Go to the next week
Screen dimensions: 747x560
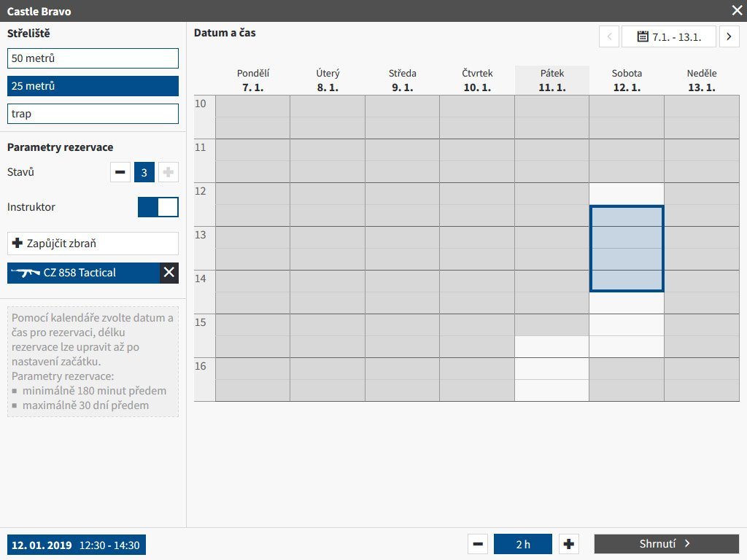[729, 36]
